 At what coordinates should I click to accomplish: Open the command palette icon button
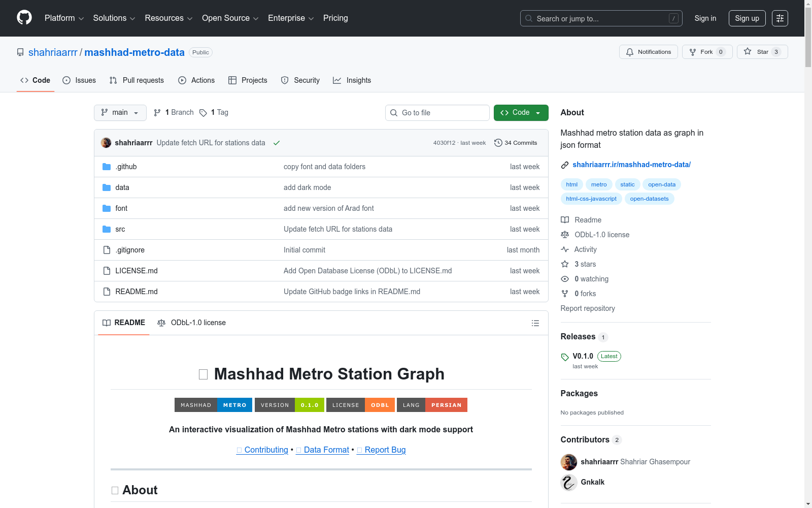780,18
